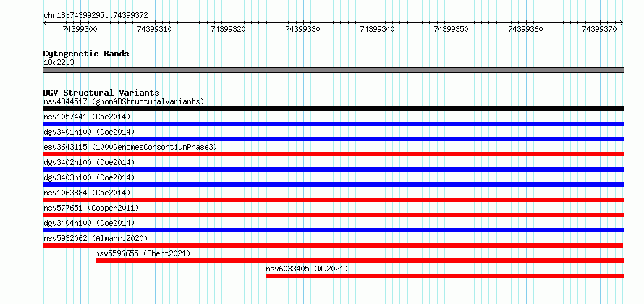Click ruler position 74399350

(x=451, y=29)
